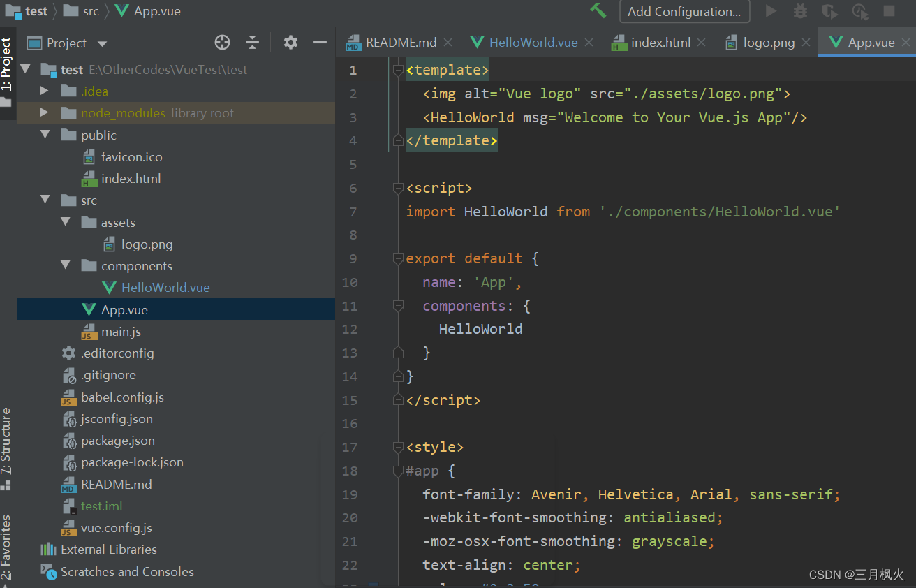Select index.html under public folder
Image resolution: width=916 pixels, height=588 pixels.
(x=121, y=179)
